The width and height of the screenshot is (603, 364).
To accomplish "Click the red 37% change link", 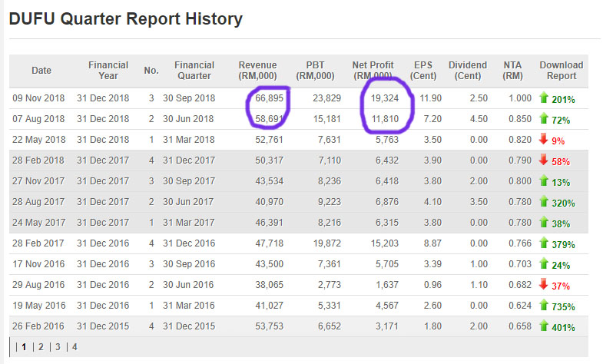I will pyautogui.click(x=561, y=286).
